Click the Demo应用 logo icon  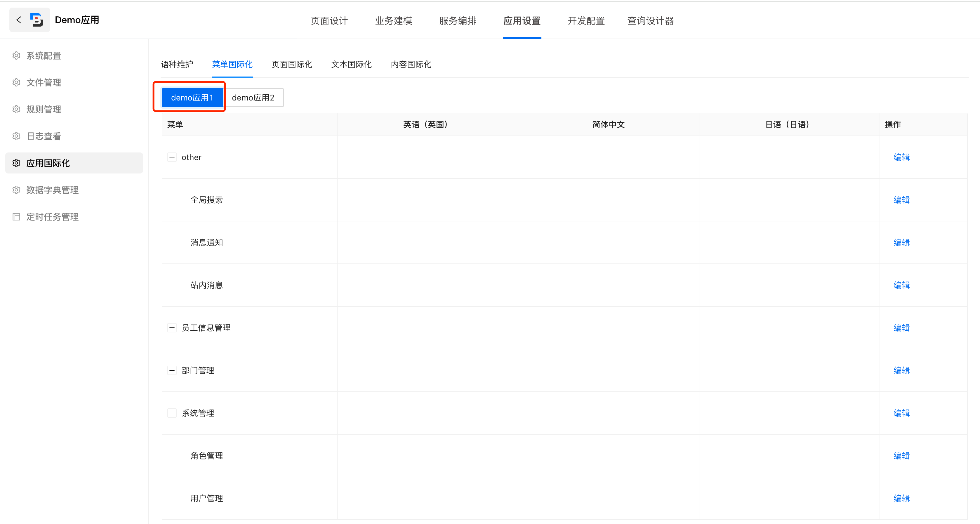tap(37, 20)
